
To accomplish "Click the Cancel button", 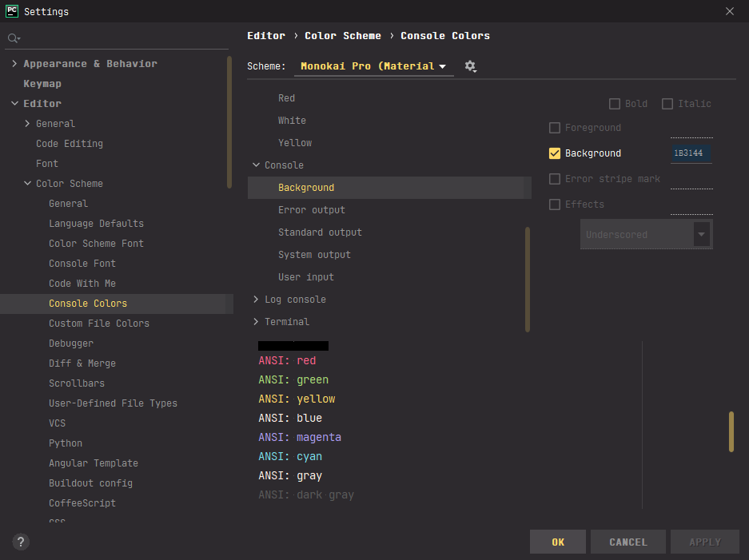I will pos(627,542).
